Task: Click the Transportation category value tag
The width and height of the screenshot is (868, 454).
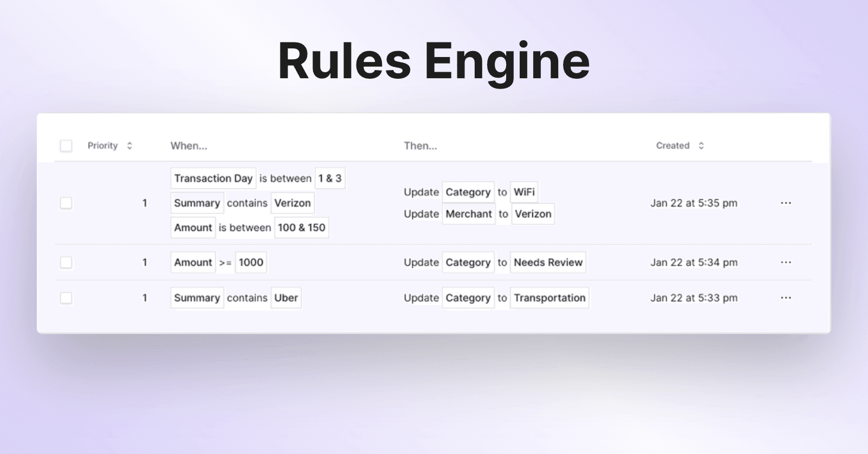Action: coord(550,298)
